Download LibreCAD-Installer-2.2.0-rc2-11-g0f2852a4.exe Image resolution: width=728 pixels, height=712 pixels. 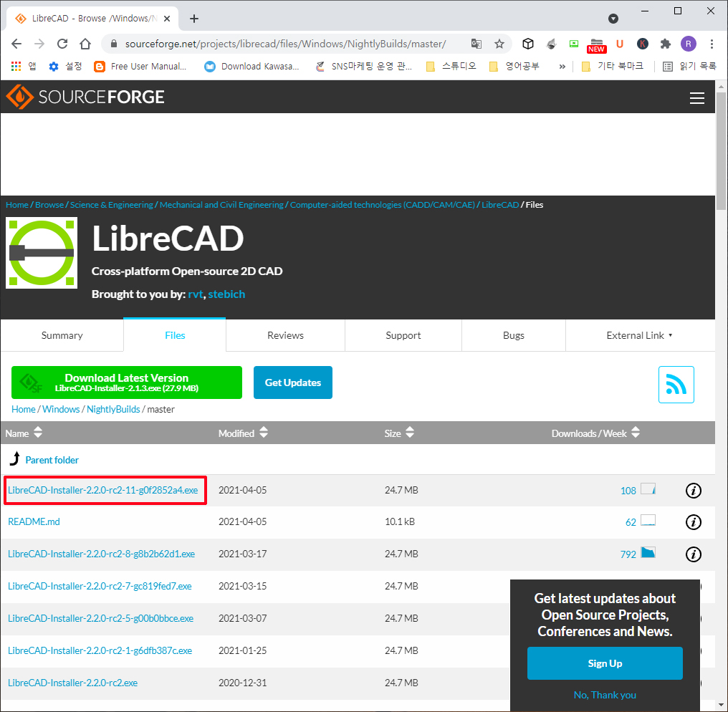pyautogui.click(x=102, y=490)
